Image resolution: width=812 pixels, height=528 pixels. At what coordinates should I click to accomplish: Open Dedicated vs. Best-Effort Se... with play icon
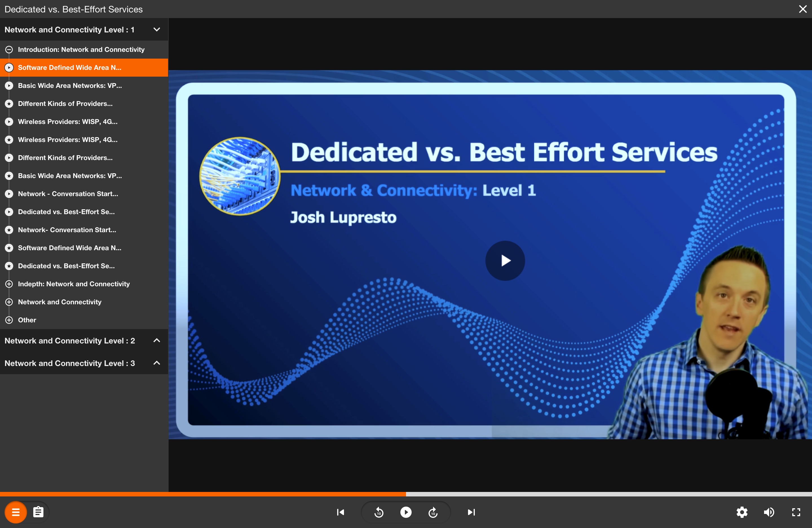click(84, 212)
